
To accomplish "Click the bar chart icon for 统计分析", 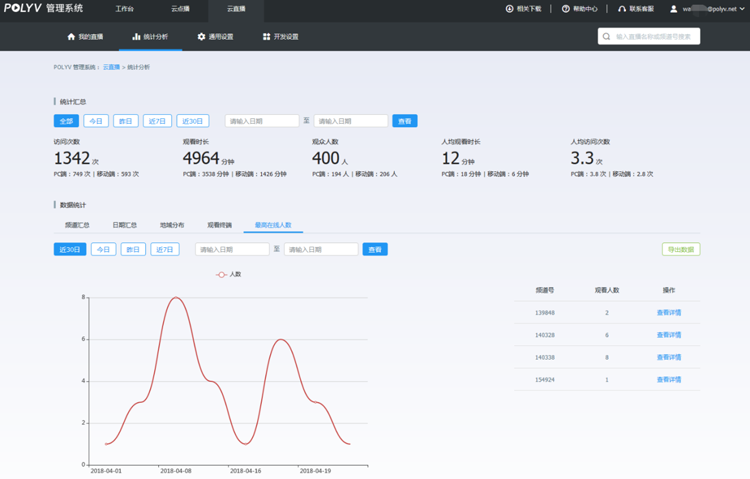I will click(136, 37).
